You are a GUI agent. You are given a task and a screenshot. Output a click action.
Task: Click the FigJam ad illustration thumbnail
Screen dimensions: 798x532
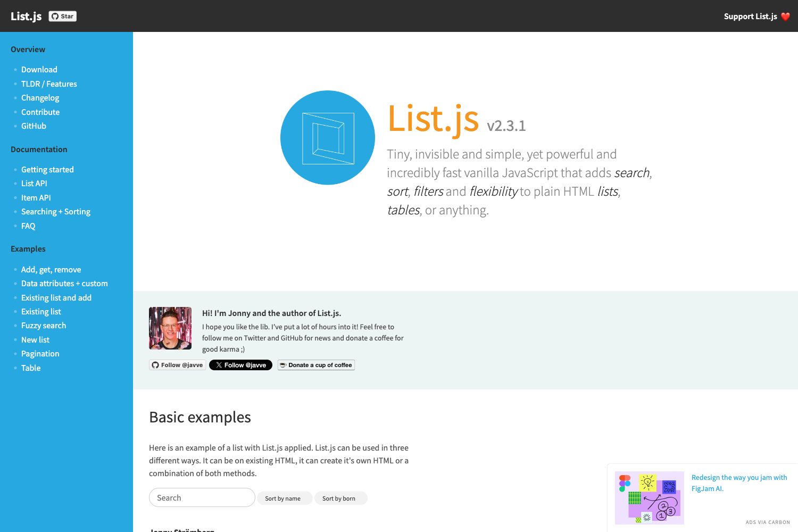click(650, 497)
